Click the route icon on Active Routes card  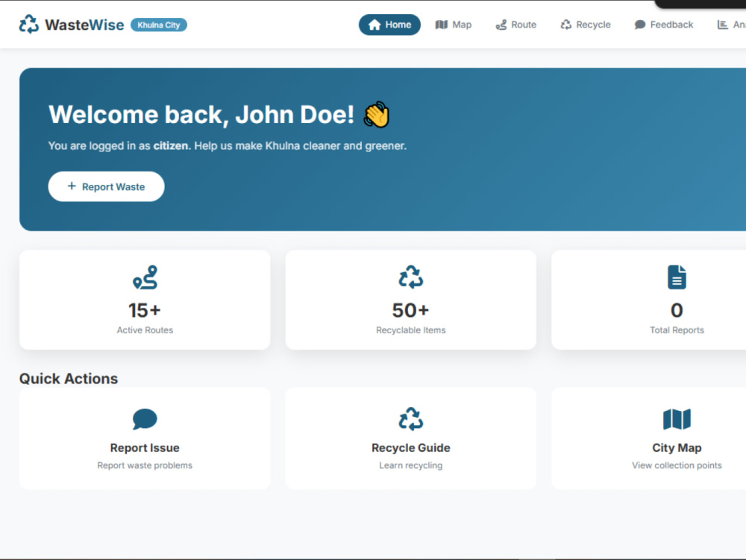tap(145, 277)
